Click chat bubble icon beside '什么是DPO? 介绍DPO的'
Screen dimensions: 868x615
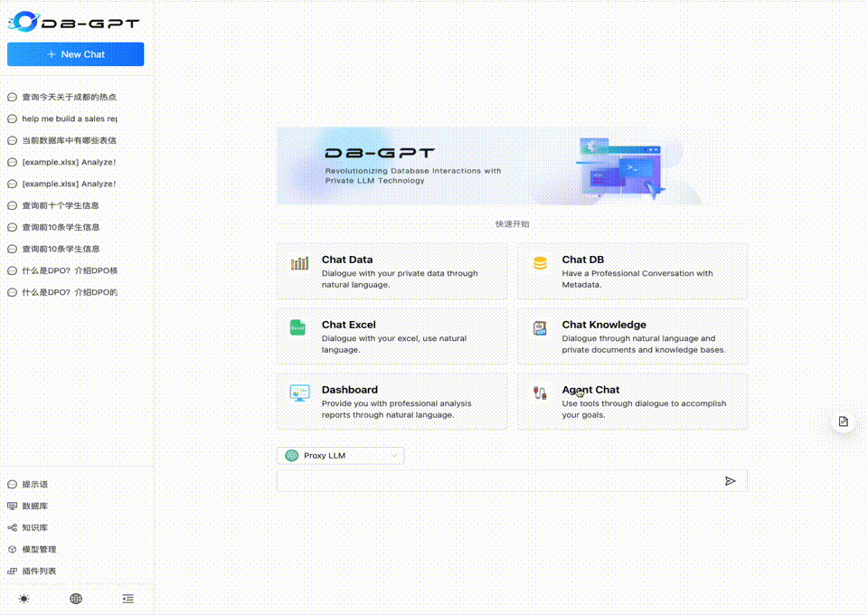point(12,292)
